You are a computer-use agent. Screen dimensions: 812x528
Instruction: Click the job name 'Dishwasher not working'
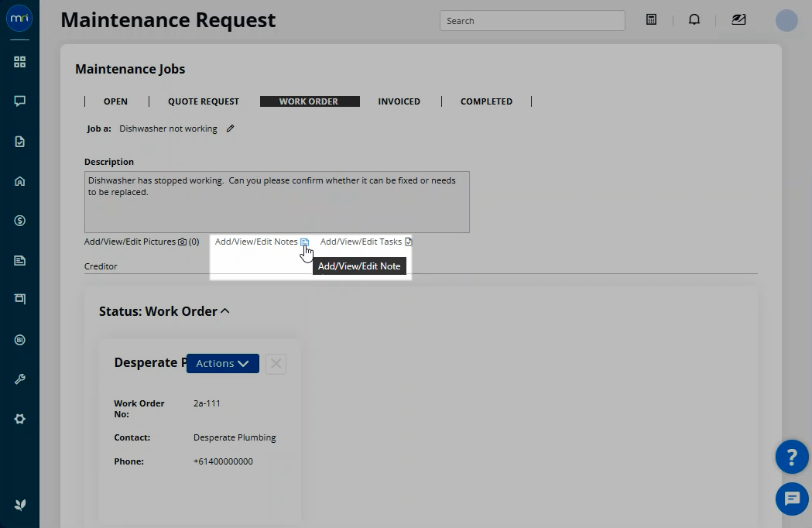(168, 129)
